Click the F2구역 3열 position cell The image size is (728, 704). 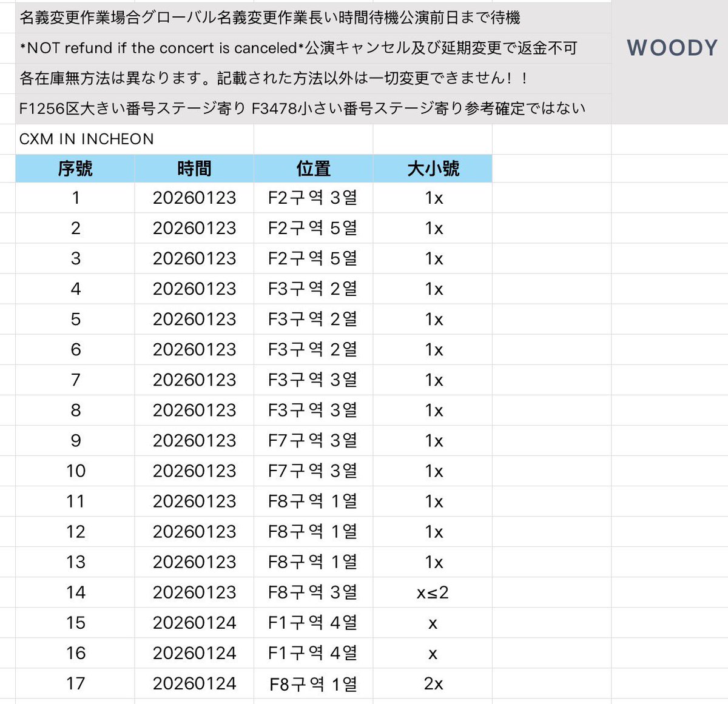click(x=313, y=198)
